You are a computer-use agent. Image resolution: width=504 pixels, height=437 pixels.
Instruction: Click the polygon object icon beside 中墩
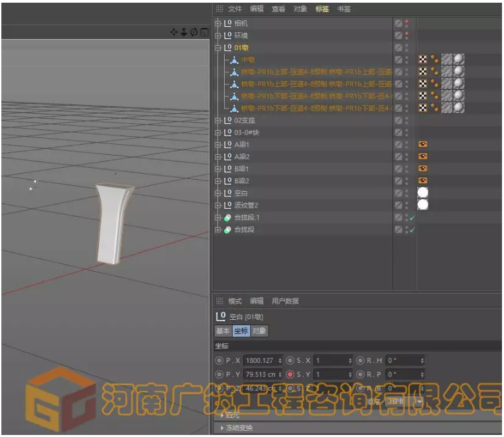pyautogui.click(x=234, y=60)
